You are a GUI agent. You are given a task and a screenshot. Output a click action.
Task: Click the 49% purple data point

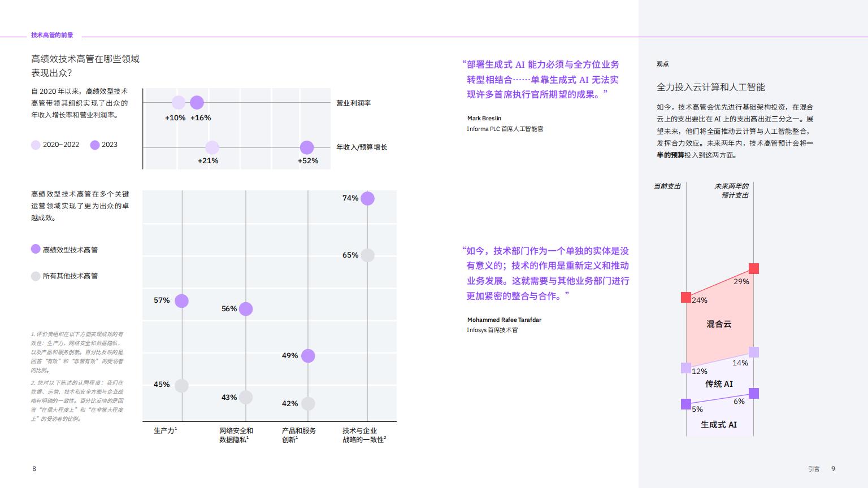pyautogui.click(x=308, y=356)
